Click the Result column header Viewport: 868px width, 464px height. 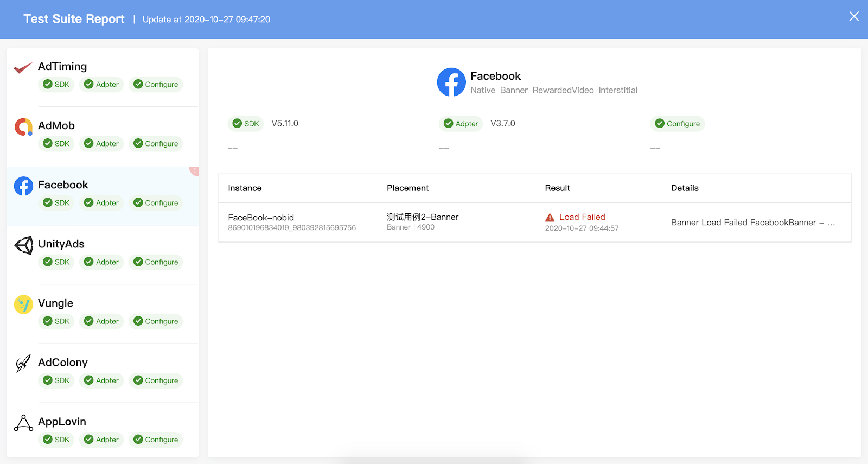click(x=557, y=188)
